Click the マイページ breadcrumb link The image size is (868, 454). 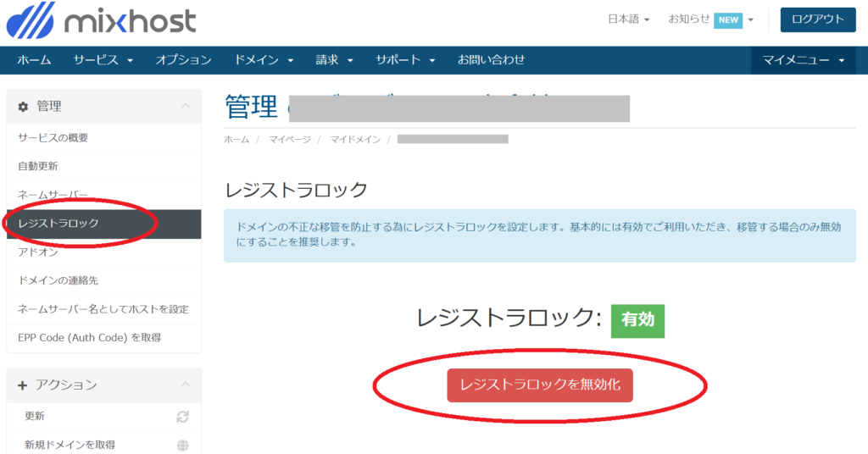click(x=289, y=139)
